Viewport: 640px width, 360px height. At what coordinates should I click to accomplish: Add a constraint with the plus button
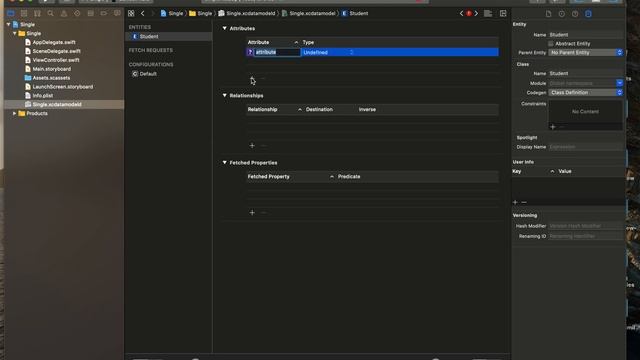coord(553,127)
